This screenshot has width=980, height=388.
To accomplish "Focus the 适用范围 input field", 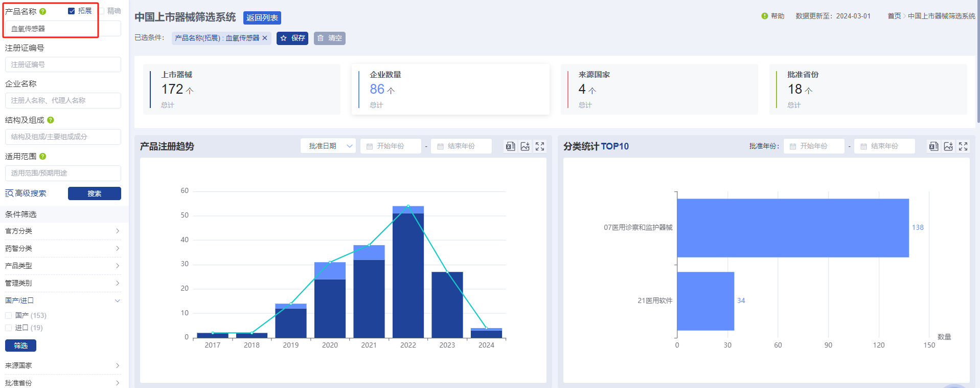I will coord(63,173).
